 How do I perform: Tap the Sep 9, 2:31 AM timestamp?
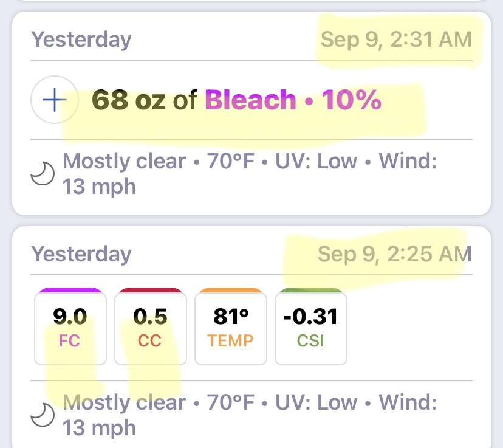point(396,40)
